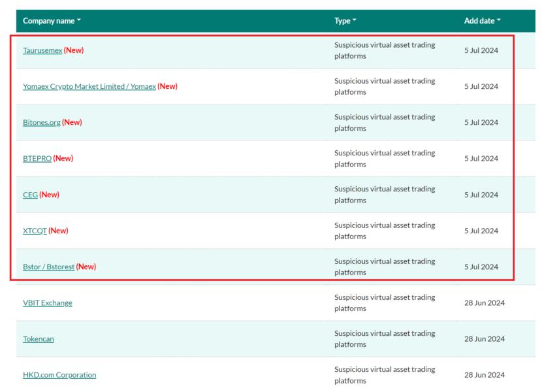The width and height of the screenshot is (542, 392).
Task: Open Yomaex Crypto Market Limited link
Action: point(89,86)
